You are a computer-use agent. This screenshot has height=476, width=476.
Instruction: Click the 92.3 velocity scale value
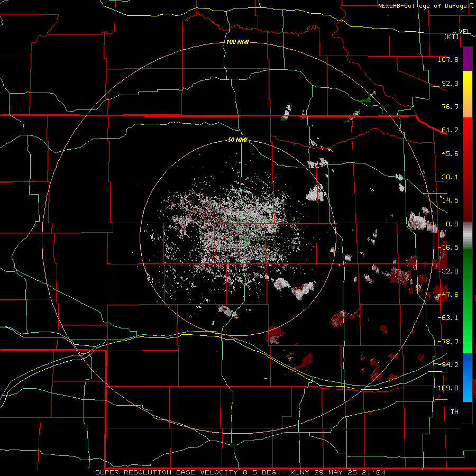[450, 83]
